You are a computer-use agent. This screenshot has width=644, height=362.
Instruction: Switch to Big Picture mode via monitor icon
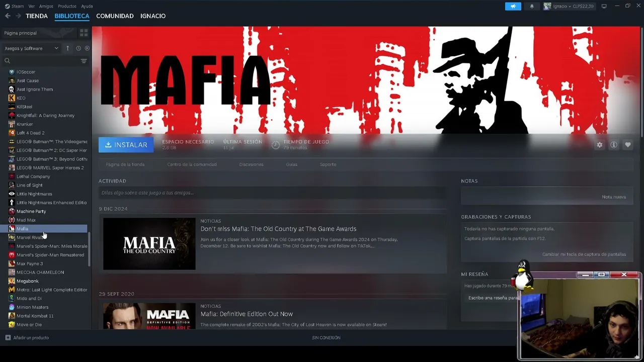604,6
